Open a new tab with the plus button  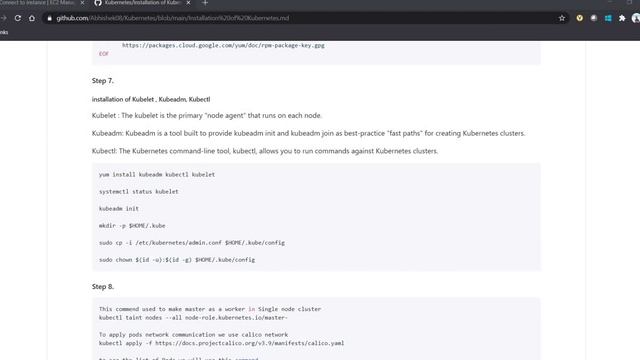point(205,3)
